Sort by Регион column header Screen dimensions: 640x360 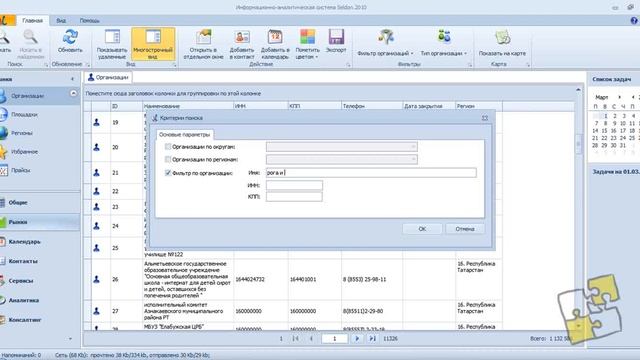[479, 106]
